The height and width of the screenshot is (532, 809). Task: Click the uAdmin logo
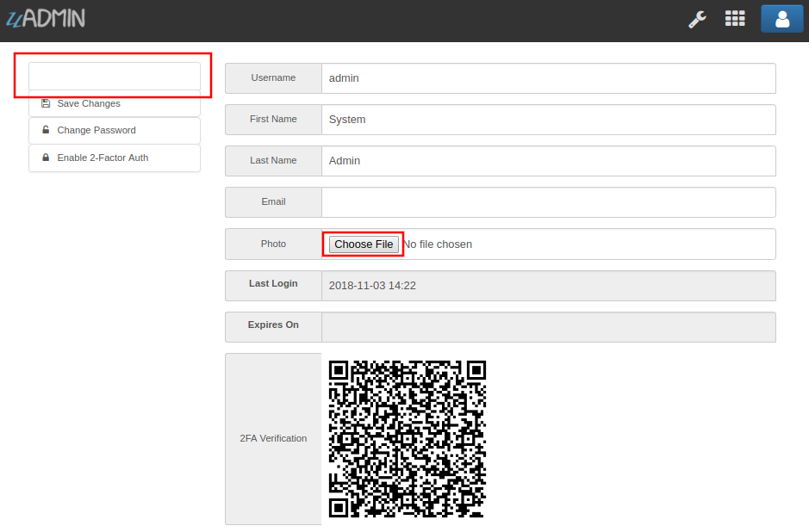46,19
